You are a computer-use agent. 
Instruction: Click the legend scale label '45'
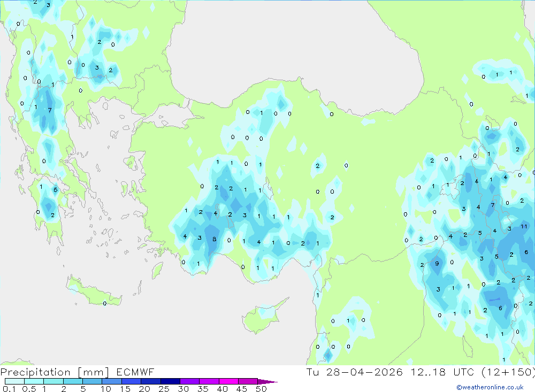coord(242,389)
